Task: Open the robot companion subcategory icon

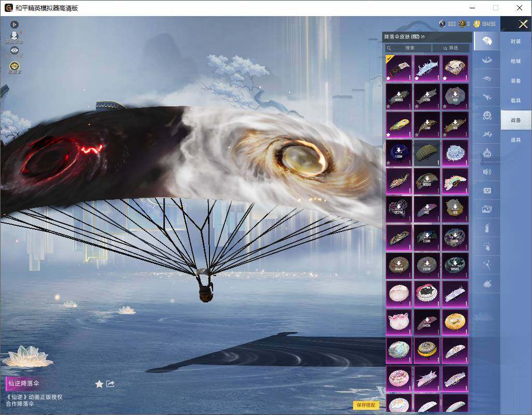Action: (487, 154)
